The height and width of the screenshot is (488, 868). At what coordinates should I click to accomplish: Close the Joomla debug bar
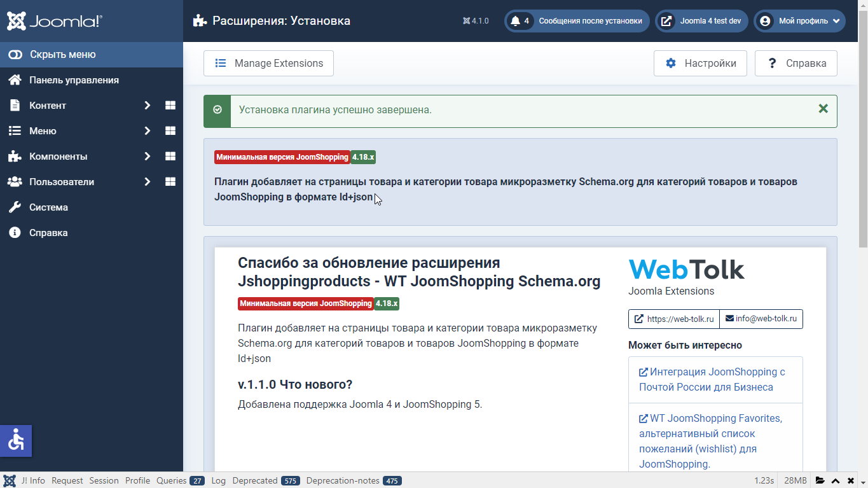[852, 480]
